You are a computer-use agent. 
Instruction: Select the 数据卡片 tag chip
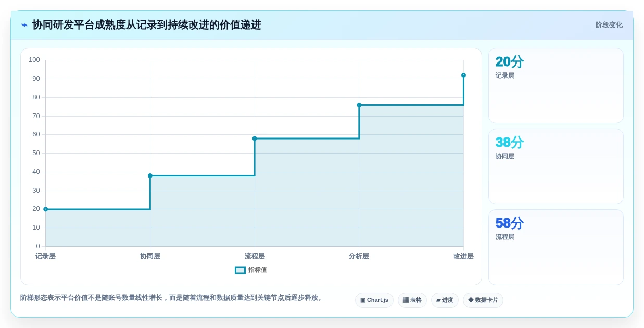(483, 300)
